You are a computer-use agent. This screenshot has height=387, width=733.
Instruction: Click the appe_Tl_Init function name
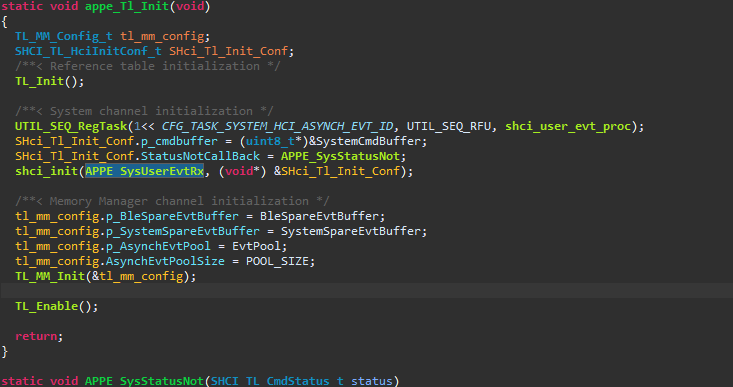(126, 7)
